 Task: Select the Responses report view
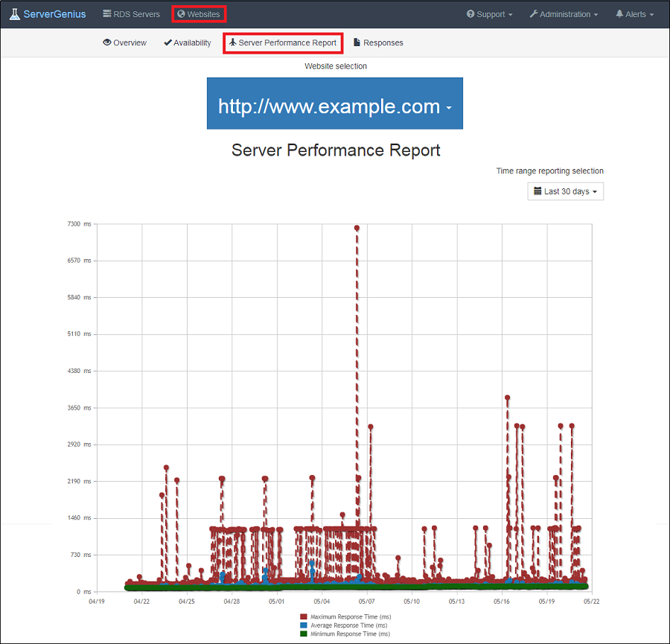378,42
